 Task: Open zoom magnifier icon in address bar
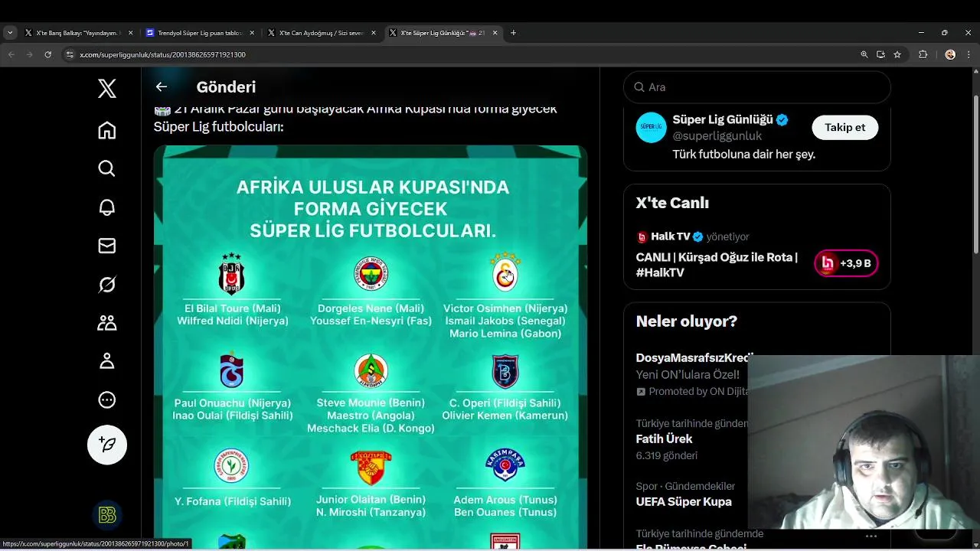click(x=864, y=54)
